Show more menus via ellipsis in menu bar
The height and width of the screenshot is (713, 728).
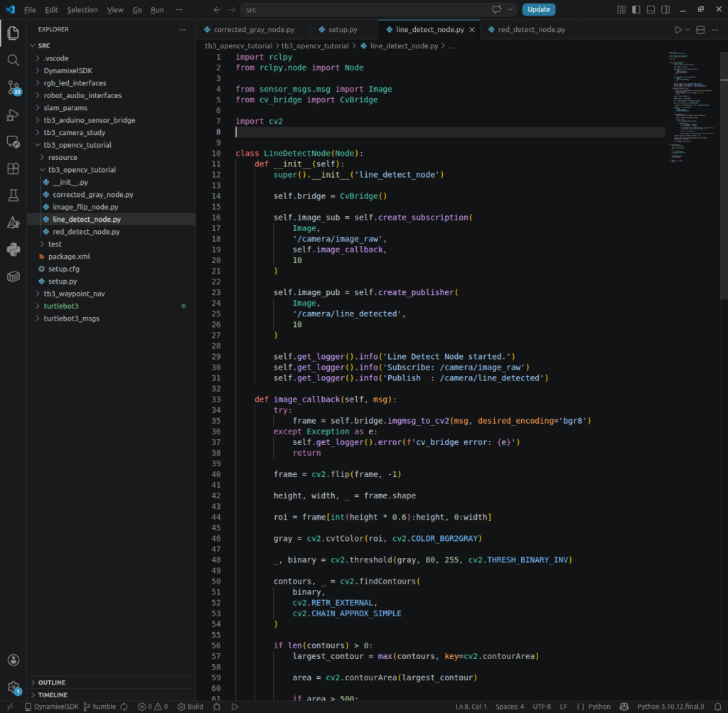[x=178, y=10]
